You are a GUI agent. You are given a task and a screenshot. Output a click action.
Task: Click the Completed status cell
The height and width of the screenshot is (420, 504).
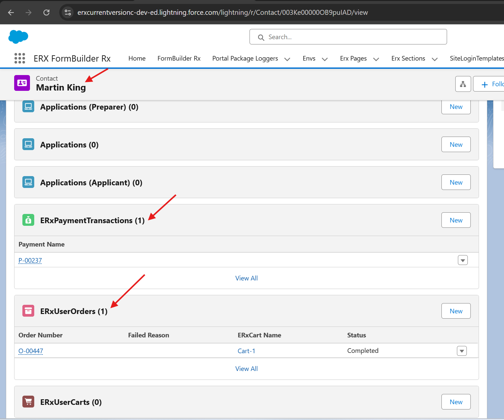(363, 351)
